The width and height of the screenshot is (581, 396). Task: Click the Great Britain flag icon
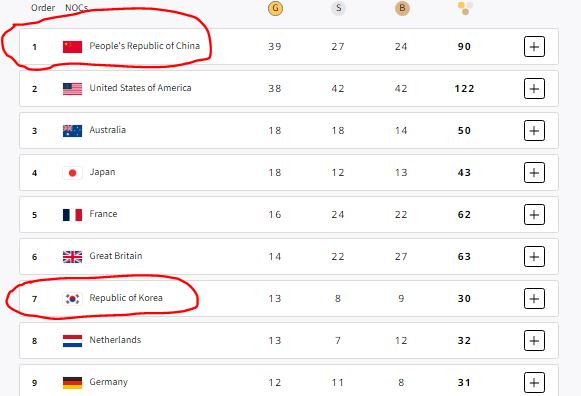[72, 256]
